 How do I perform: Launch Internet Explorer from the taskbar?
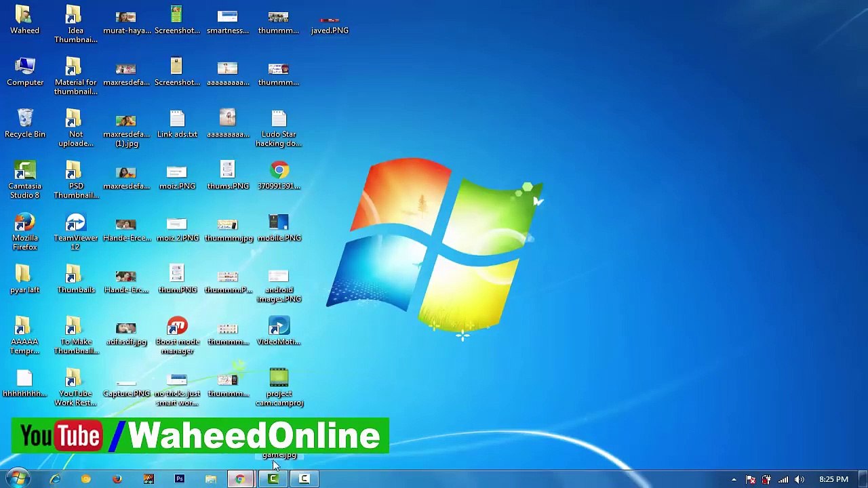click(55, 479)
